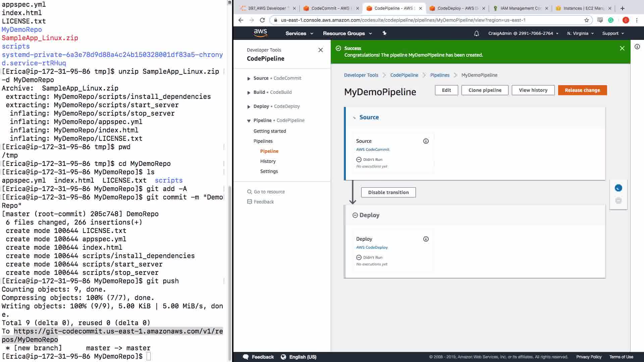644x362 pixels.
Task: Click the Deploy stage info icon
Action: (426, 239)
